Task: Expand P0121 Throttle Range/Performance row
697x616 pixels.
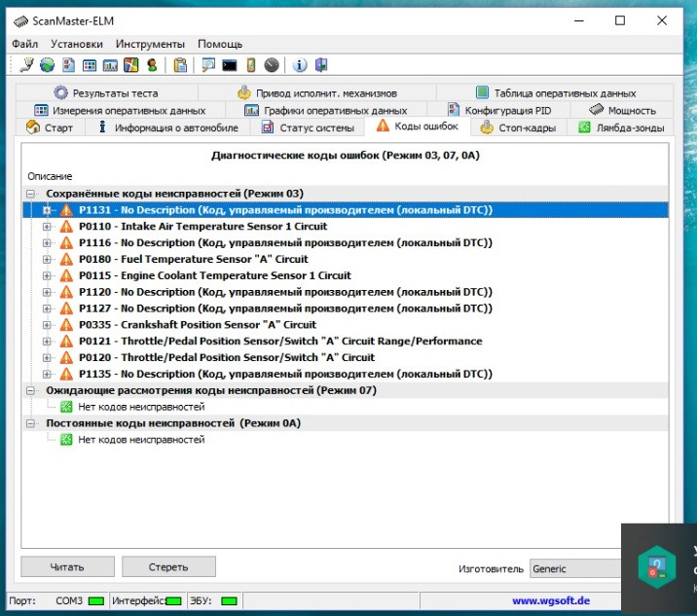Action: (47, 342)
